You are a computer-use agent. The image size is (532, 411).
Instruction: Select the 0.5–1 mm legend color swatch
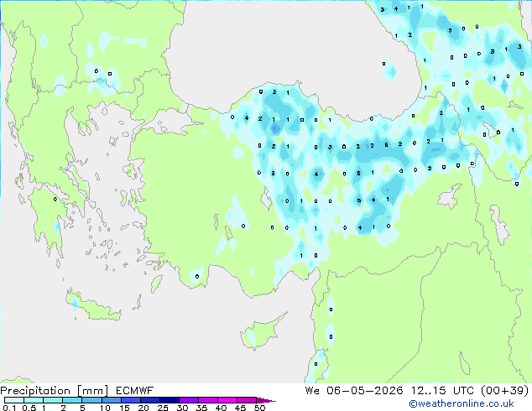(x=34, y=400)
